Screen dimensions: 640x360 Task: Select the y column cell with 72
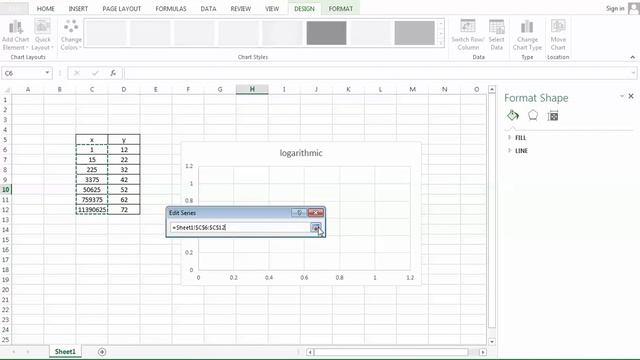click(124, 210)
